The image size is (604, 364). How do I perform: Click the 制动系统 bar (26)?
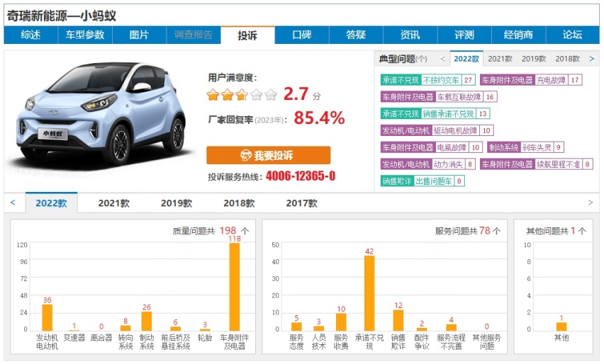[146, 321]
